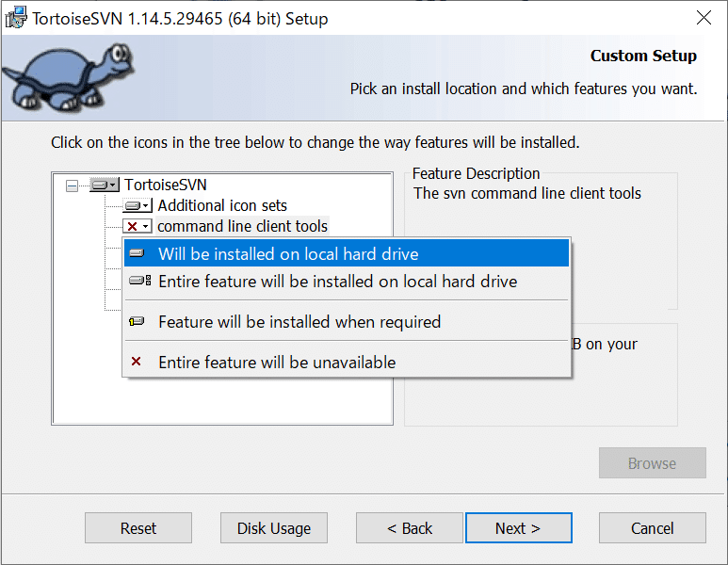Open the Disk Usage dialog
The height and width of the screenshot is (565, 728).
click(x=274, y=528)
